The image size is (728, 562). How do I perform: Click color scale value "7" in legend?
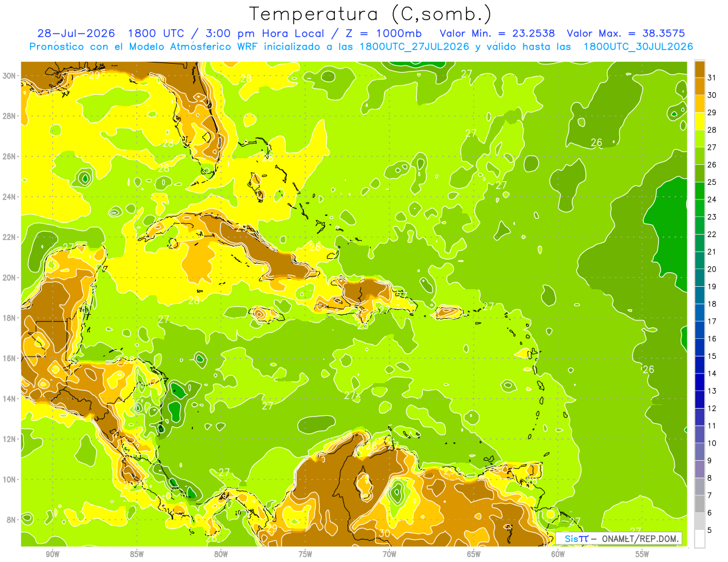pyautogui.click(x=710, y=495)
